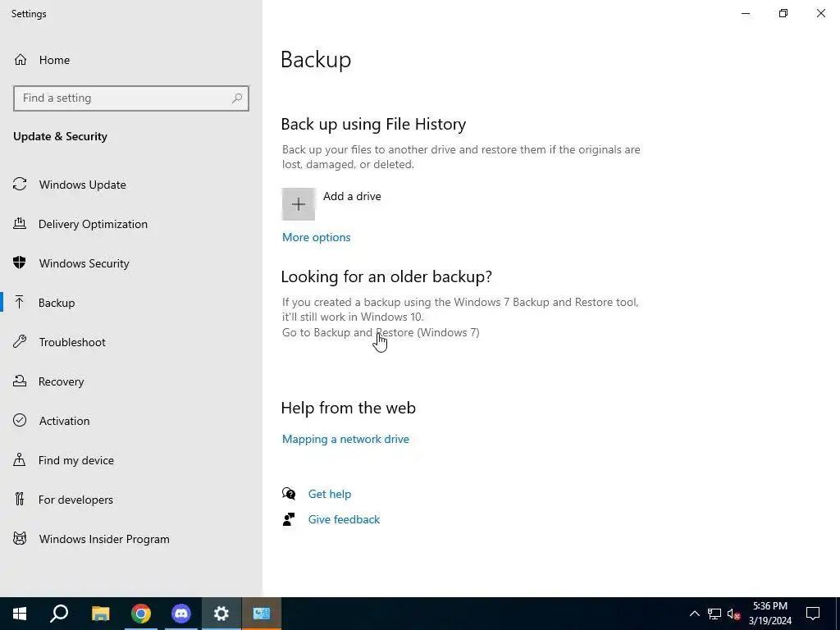Click the network status tray icon

(714, 614)
